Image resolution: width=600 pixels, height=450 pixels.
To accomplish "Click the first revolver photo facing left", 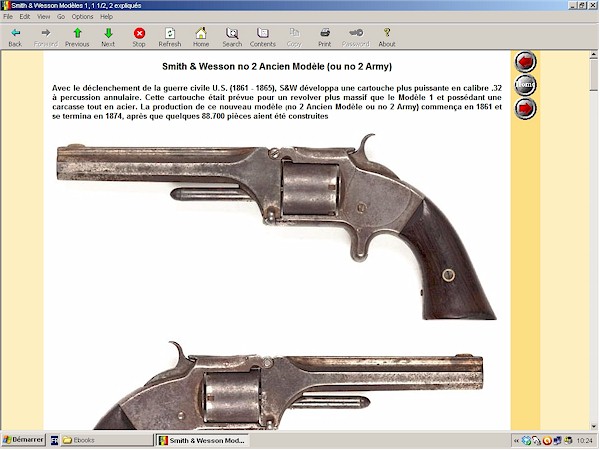I will 277,227.
